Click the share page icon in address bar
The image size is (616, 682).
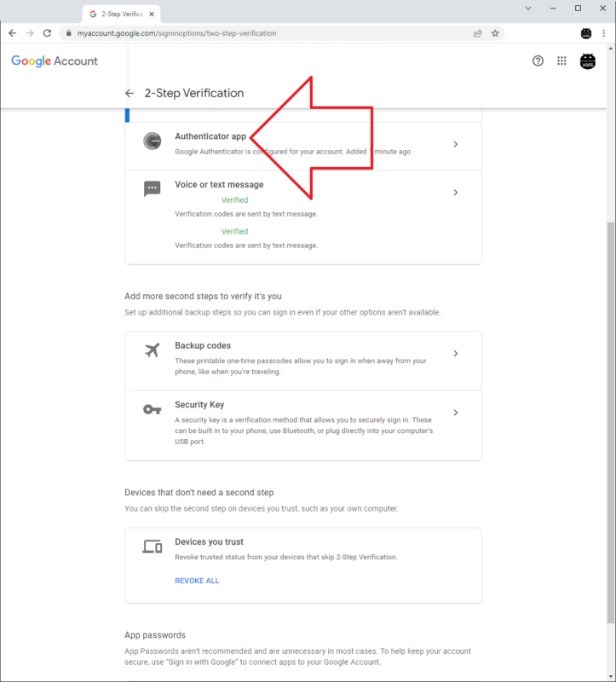click(478, 33)
